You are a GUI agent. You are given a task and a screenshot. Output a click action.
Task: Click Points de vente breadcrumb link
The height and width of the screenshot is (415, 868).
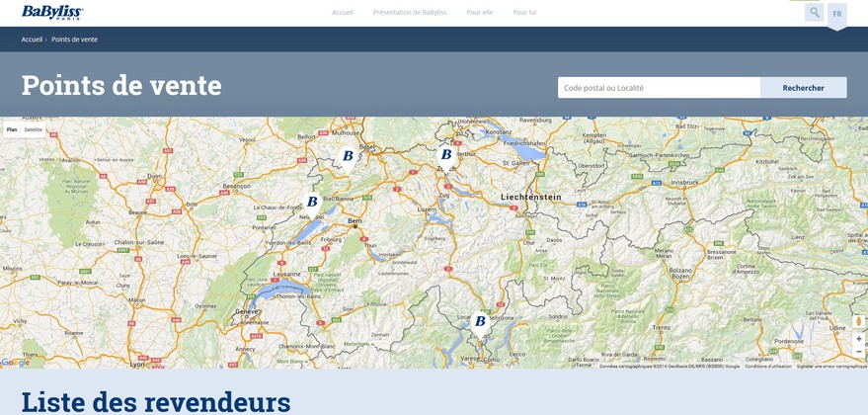[75, 40]
